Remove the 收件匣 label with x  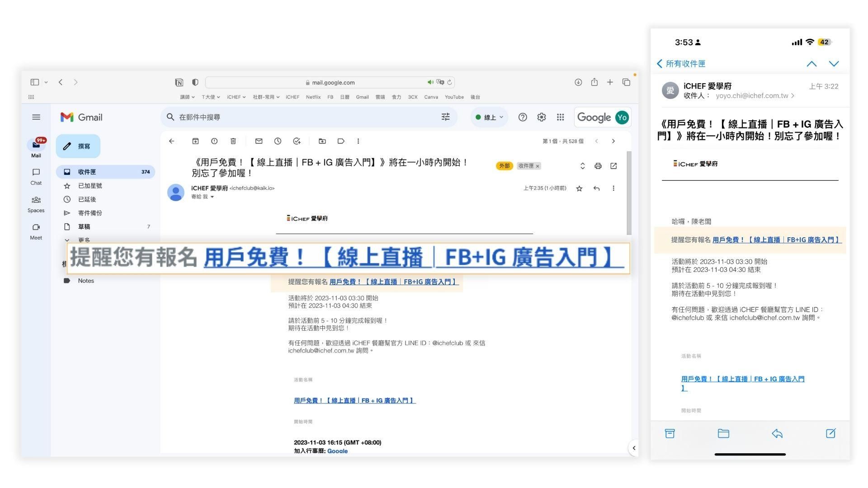538,166
